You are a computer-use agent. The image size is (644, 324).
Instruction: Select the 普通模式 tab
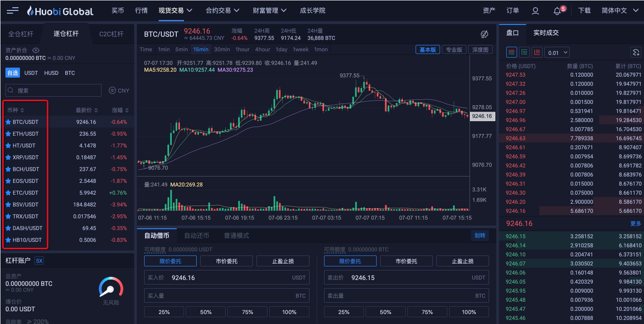coord(237,236)
